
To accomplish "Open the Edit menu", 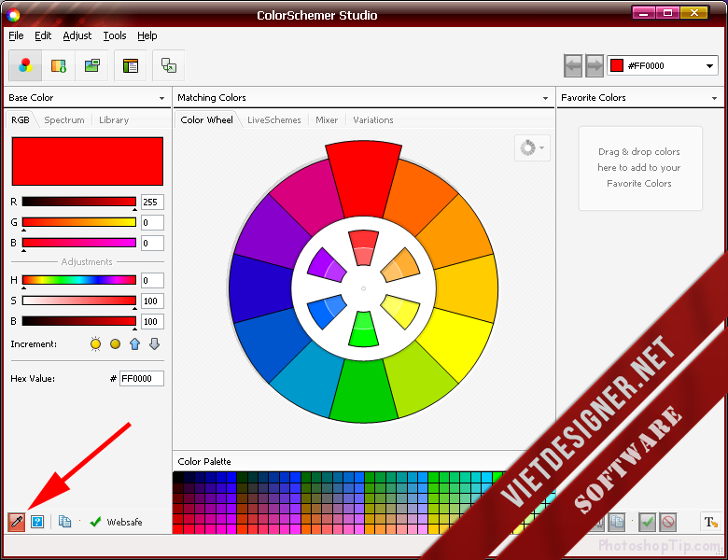I will (x=43, y=35).
